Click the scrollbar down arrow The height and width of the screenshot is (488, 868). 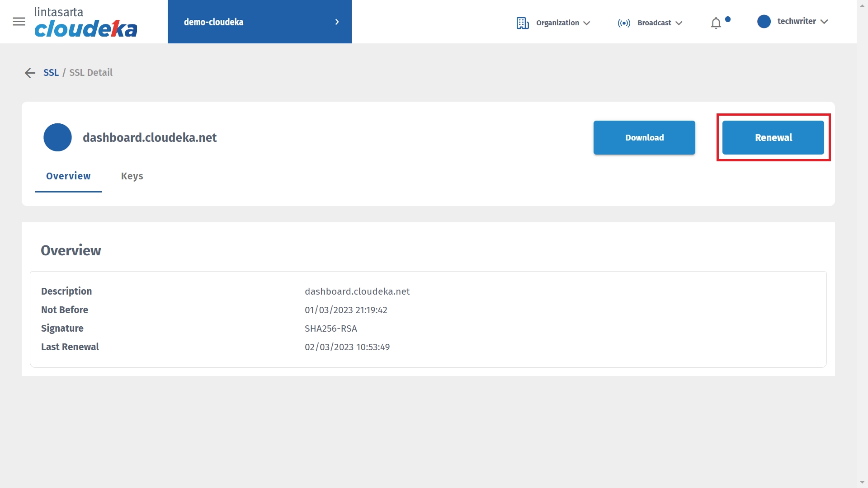click(x=862, y=482)
